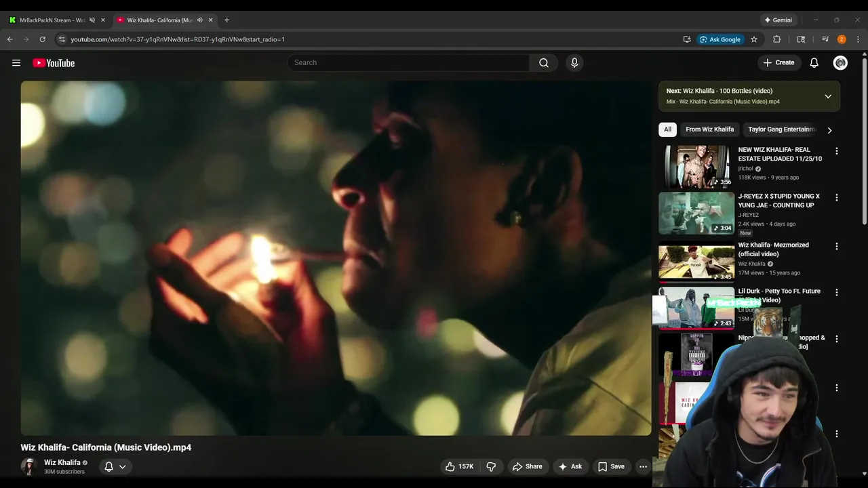Open Gemini button in title bar
Image resolution: width=868 pixels, height=488 pixels.
(778, 20)
